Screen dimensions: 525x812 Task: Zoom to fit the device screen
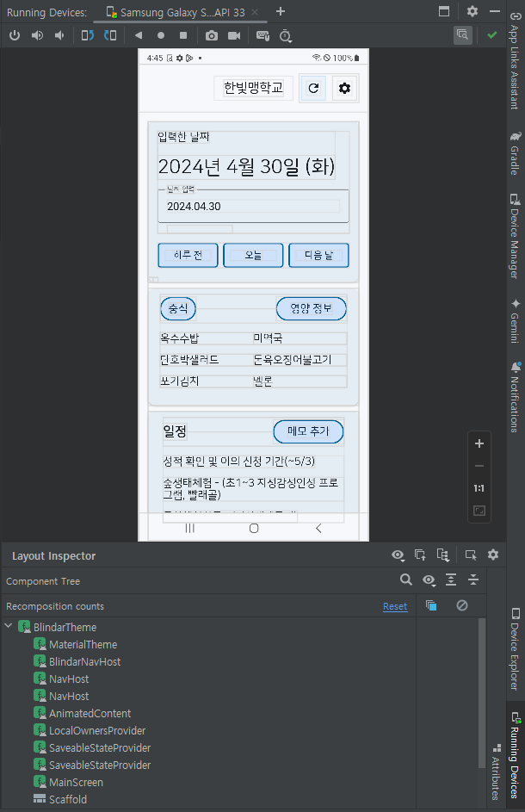click(479, 511)
